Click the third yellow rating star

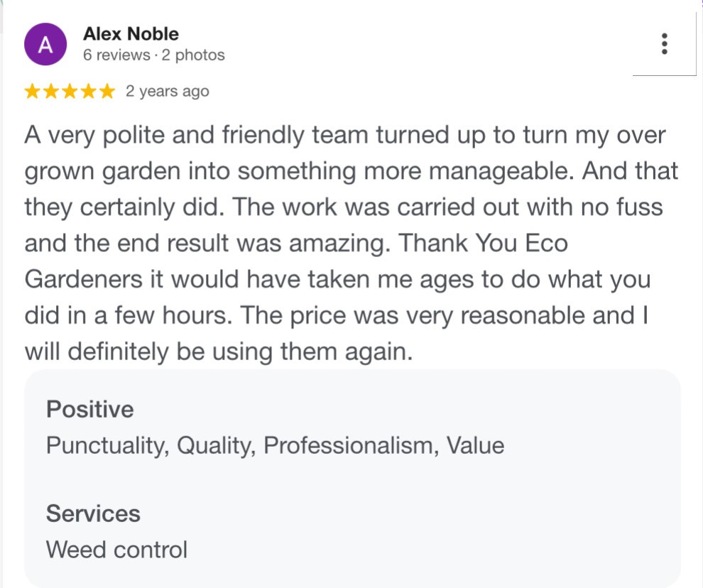point(70,91)
